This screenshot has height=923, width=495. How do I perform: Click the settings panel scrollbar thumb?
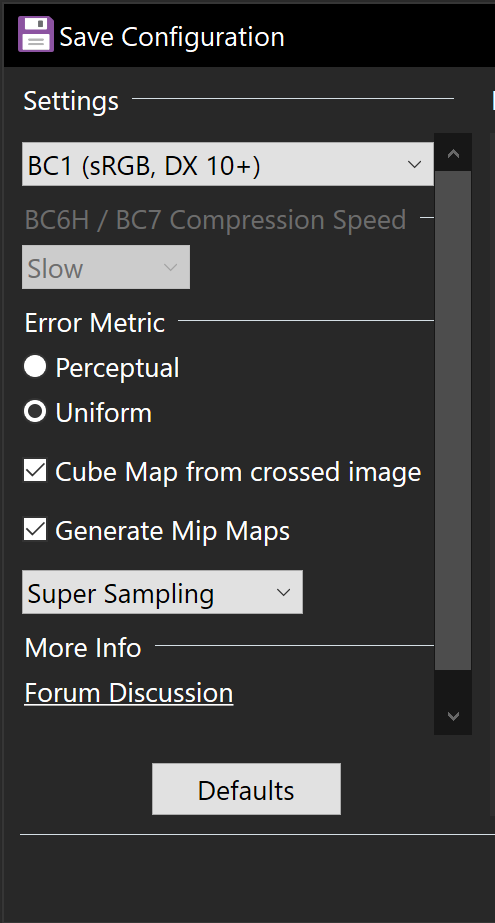(453, 421)
